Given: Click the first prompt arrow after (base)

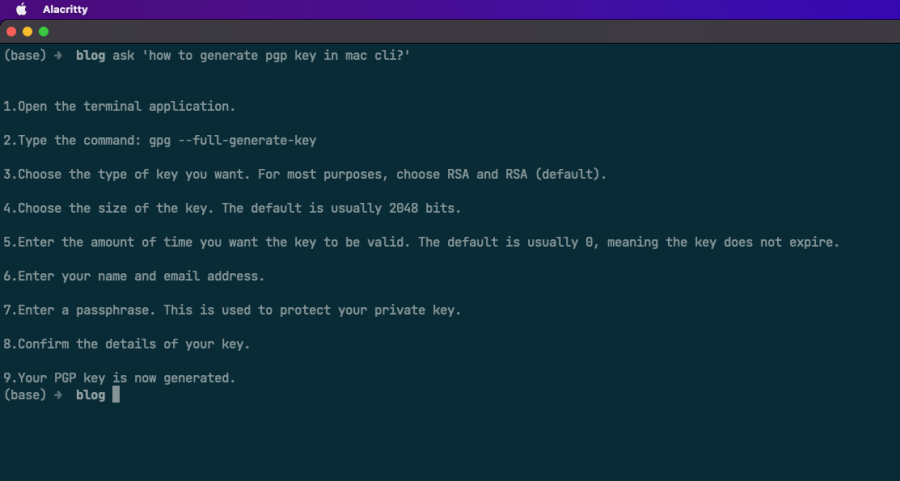Looking at the screenshot, I should click(57, 56).
